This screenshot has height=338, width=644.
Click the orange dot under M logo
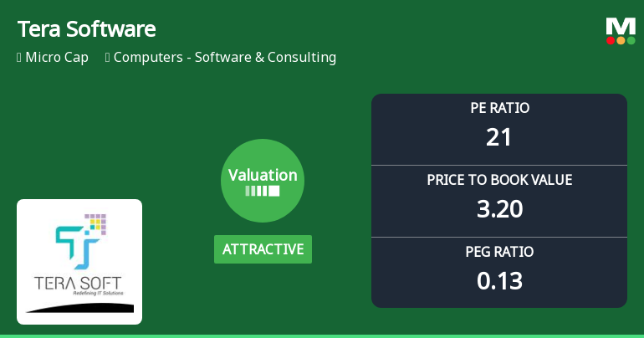[x=621, y=40]
